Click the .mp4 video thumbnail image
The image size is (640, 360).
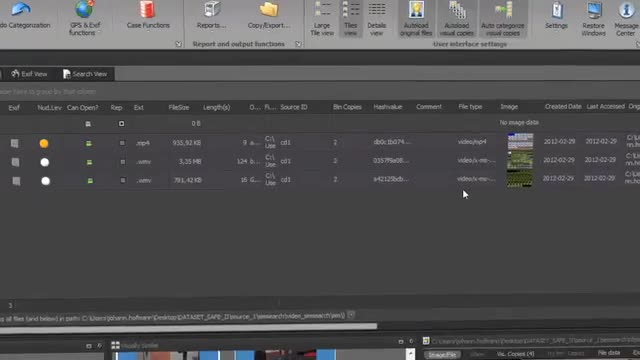(x=520, y=142)
